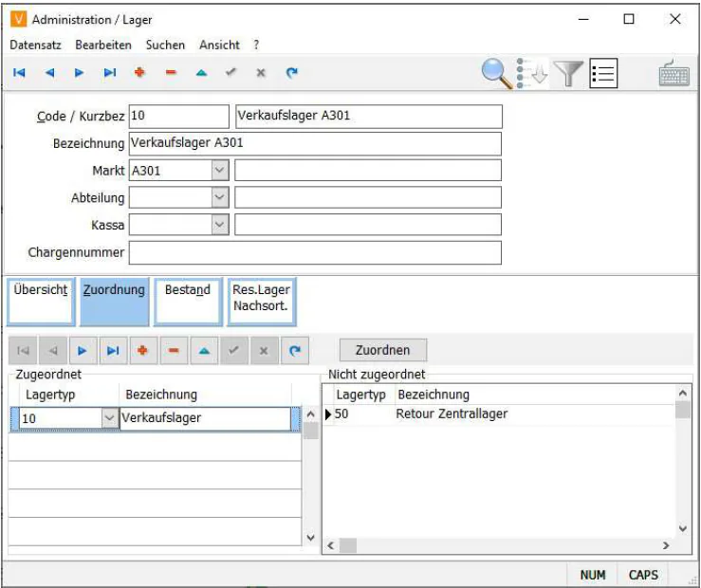Click the Abteilung description field
This screenshot has height=588, width=701.
[368, 197]
